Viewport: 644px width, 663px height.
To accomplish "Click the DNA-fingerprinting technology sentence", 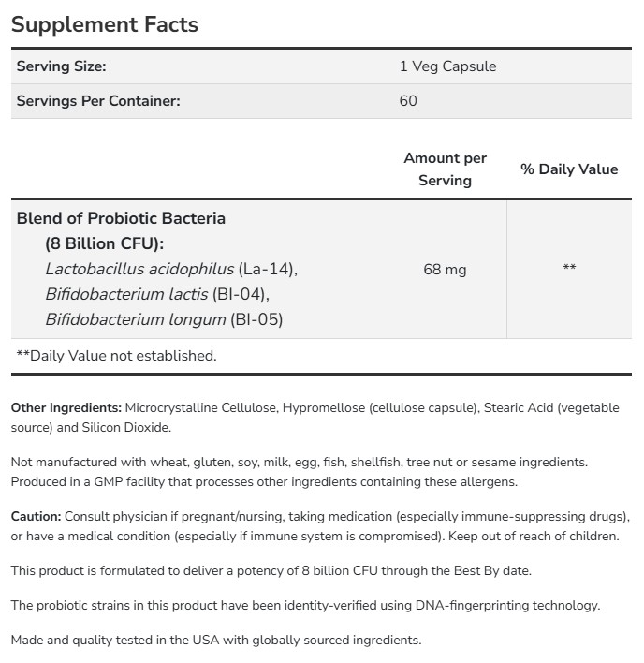I will (305, 605).
